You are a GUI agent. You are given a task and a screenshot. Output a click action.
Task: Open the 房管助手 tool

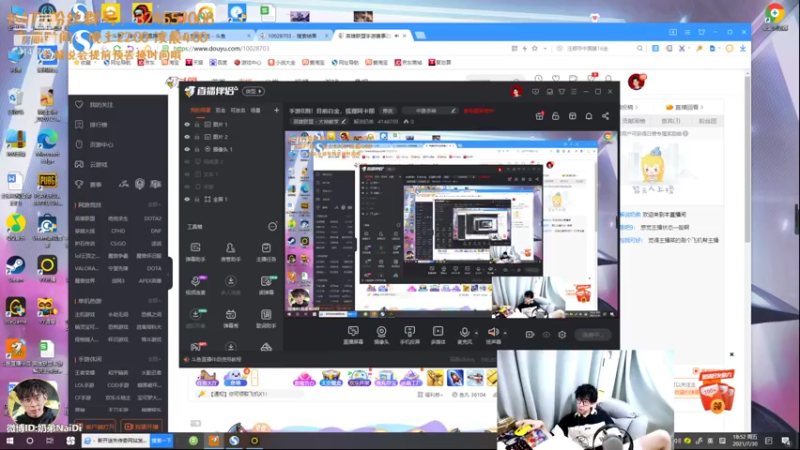[x=231, y=252]
